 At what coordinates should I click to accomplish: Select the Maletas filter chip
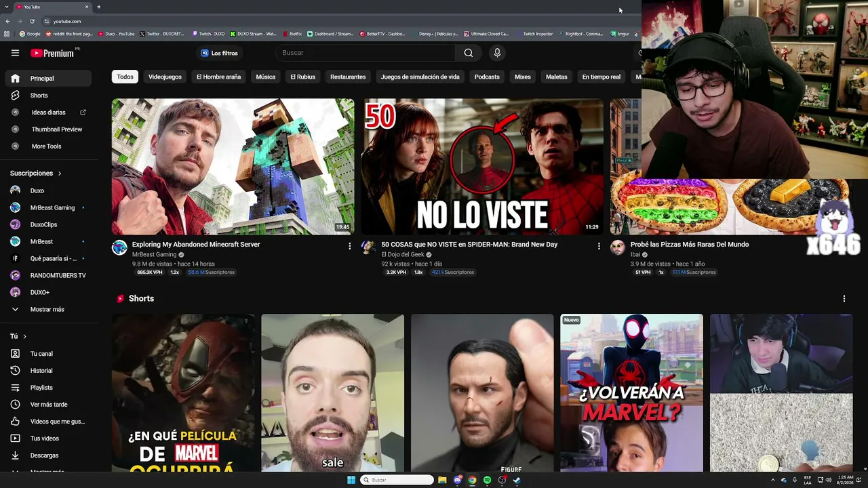click(557, 77)
